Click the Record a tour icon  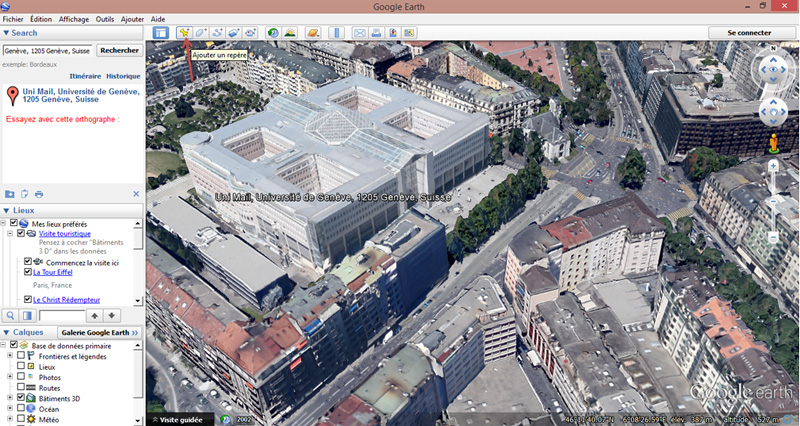[x=250, y=33]
